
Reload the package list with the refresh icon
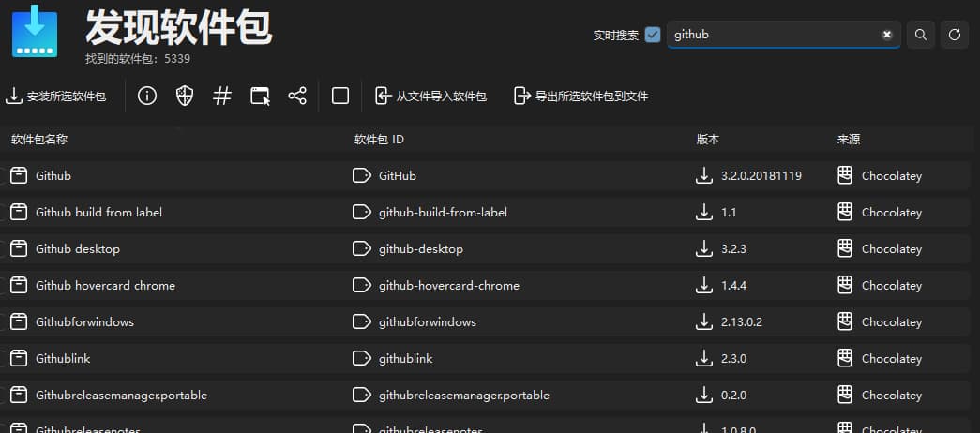pos(955,35)
